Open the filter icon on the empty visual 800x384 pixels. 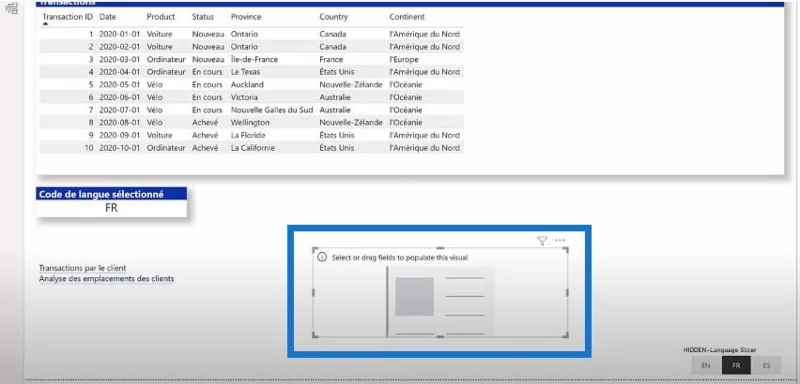pos(542,241)
